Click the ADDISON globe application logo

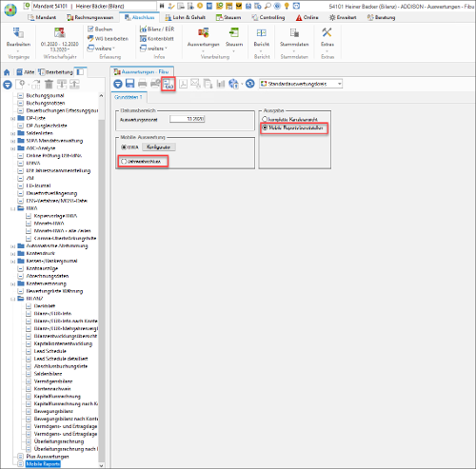[10, 10]
